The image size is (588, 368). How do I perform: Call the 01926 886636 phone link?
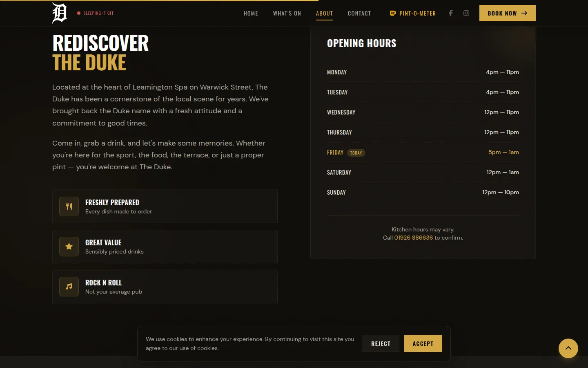(413, 238)
